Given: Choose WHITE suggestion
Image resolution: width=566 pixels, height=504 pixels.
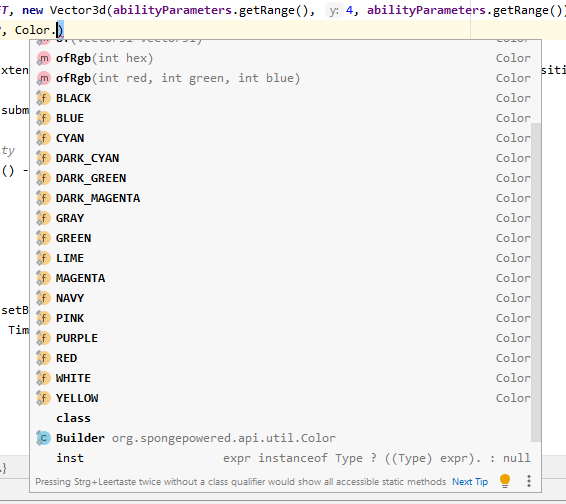Looking at the screenshot, I should [283, 378].
